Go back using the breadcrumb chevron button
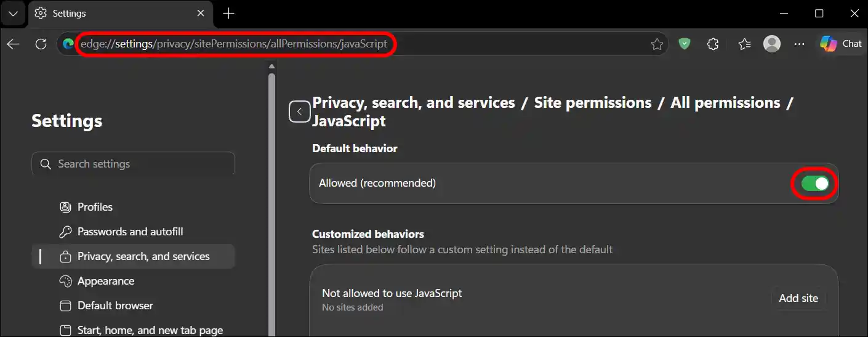 pyautogui.click(x=299, y=112)
